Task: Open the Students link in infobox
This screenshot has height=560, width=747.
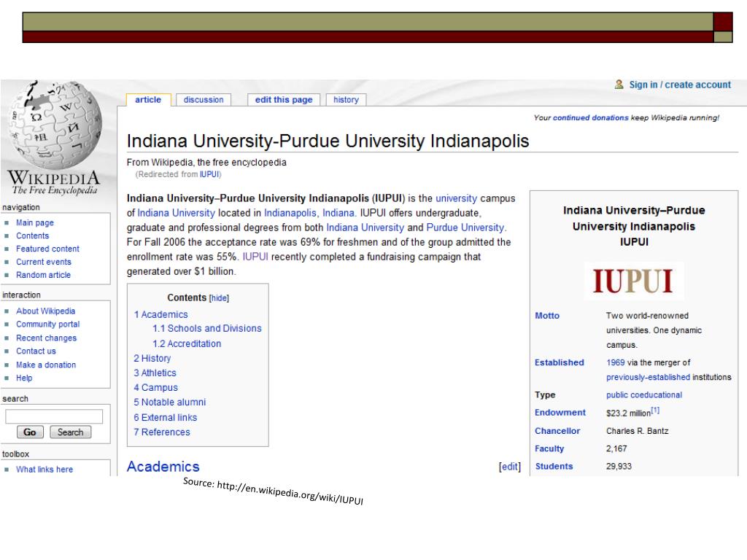Action: pyautogui.click(x=554, y=467)
